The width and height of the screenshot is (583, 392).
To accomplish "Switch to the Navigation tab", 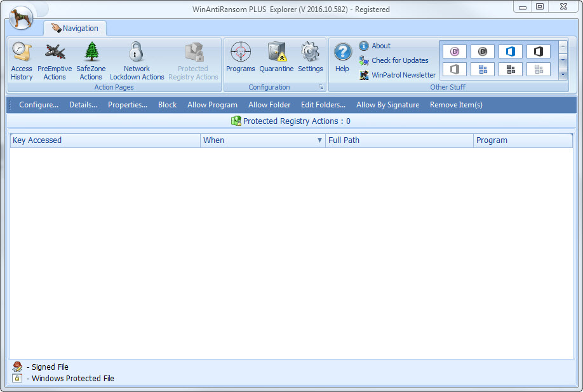I will [75, 28].
